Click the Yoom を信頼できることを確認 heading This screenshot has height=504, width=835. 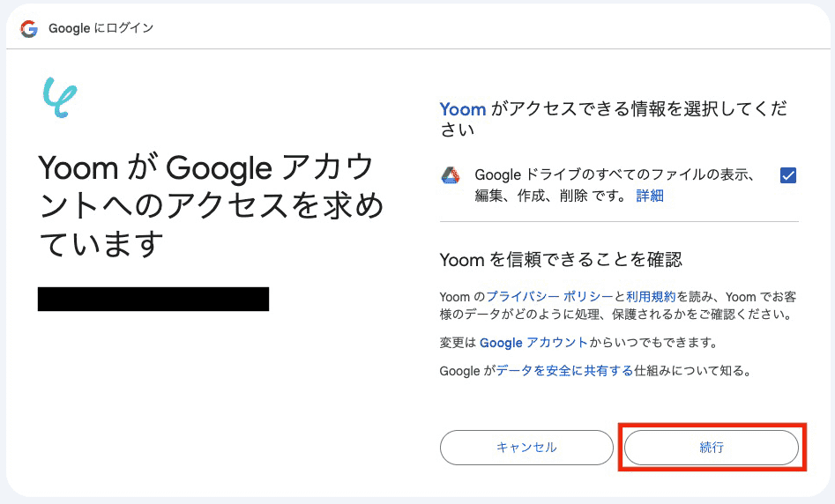click(561, 259)
